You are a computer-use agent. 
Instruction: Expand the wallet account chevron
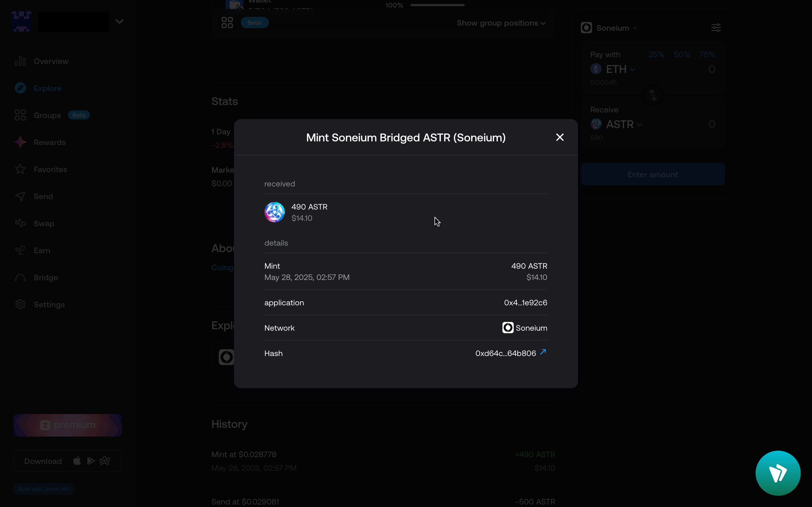(x=120, y=21)
